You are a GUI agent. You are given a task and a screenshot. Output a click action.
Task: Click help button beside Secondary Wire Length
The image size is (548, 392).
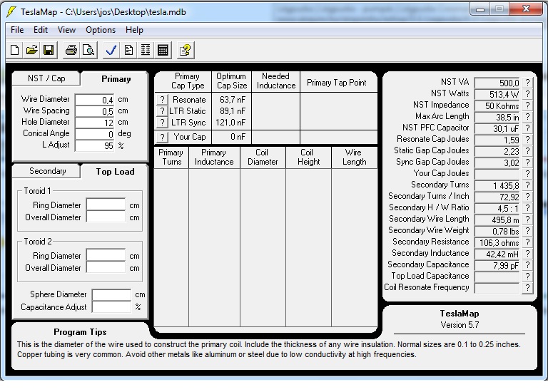click(527, 220)
